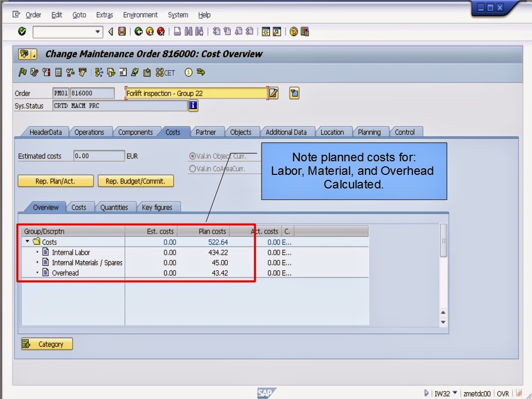Click the Back green arrow icon
Image resolution: width=532 pixels, height=399 pixels.
139,32
